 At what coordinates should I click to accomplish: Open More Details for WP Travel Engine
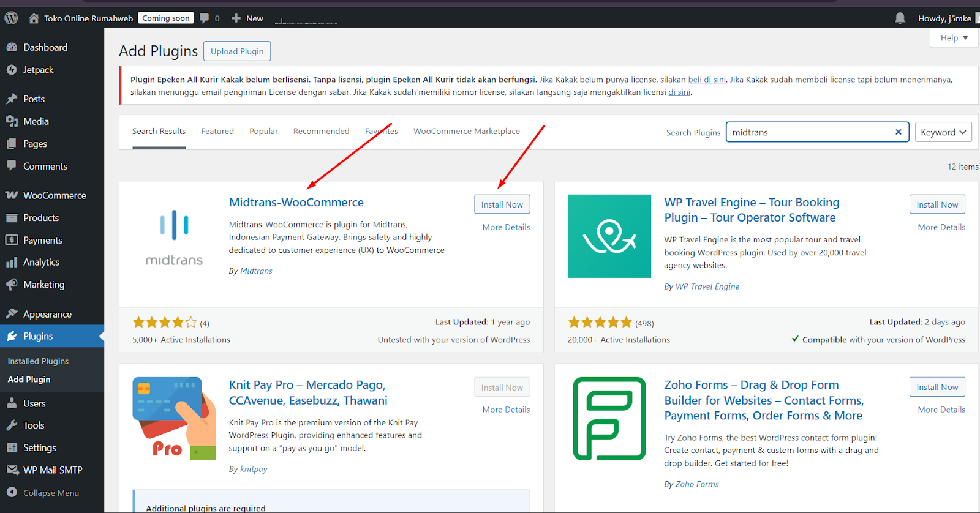click(941, 227)
